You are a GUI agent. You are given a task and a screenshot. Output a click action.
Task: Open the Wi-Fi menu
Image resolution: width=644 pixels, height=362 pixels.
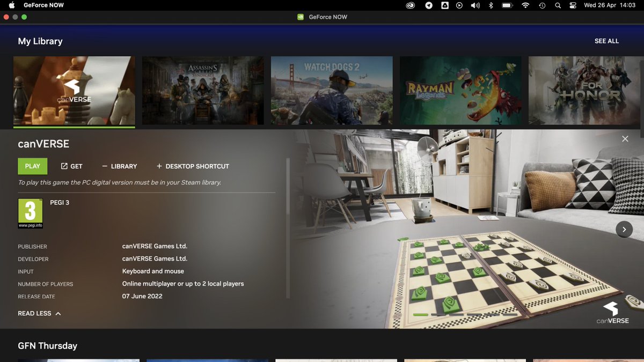(x=525, y=5)
